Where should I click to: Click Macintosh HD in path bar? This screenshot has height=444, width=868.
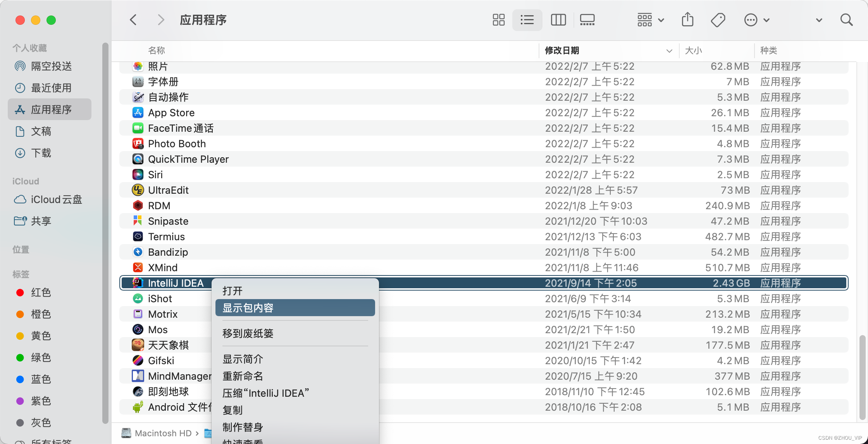[163, 433]
